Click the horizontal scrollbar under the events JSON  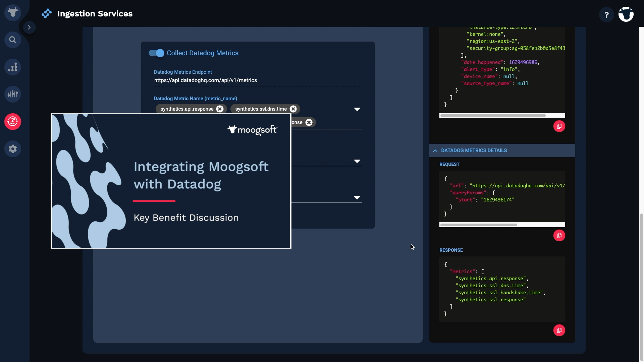(x=493, y=116)
